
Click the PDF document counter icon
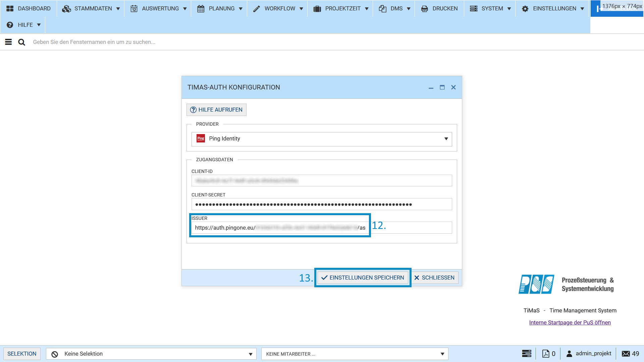coord(546,354)
